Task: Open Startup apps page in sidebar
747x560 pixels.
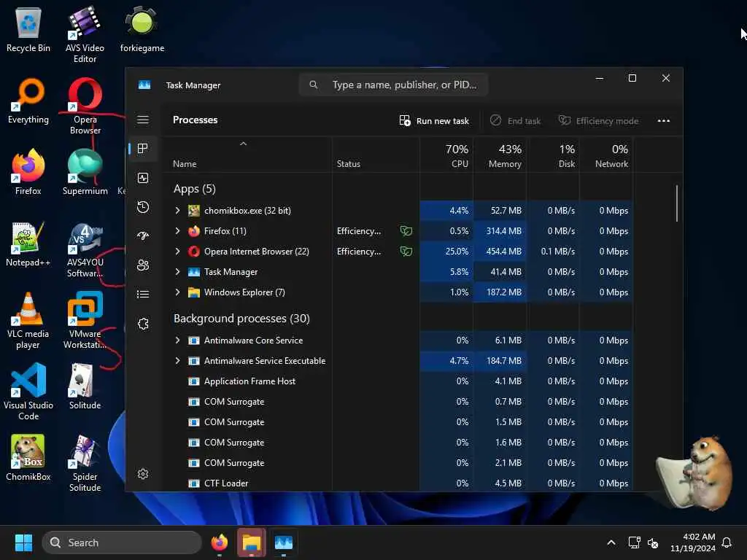Action: pyautogui.click(x=143, y=236)
